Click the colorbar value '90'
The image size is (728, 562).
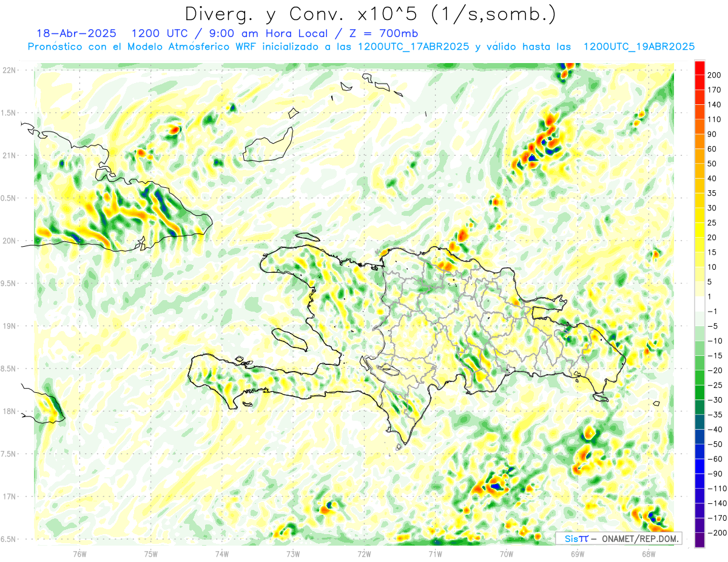pos(712,134)
